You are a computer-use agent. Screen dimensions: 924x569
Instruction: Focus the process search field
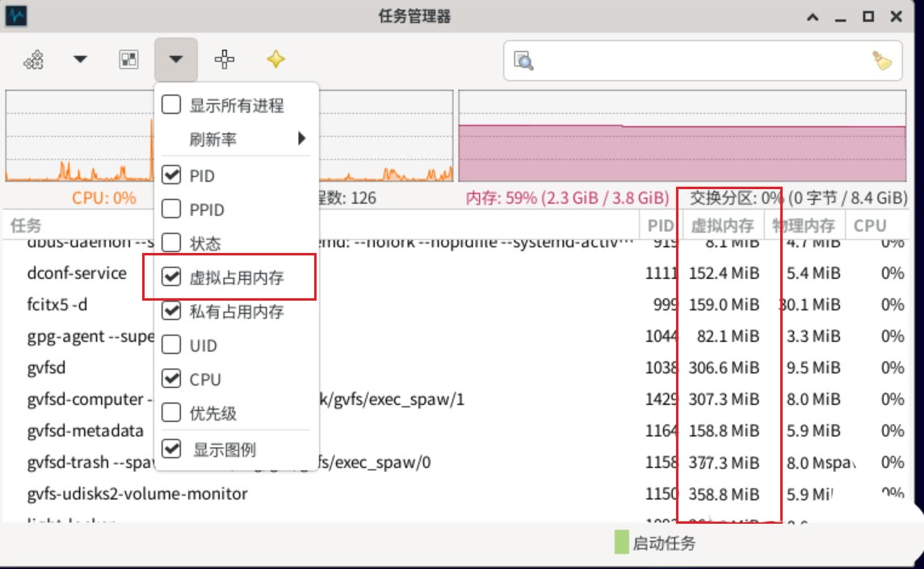tap(703, 60)
